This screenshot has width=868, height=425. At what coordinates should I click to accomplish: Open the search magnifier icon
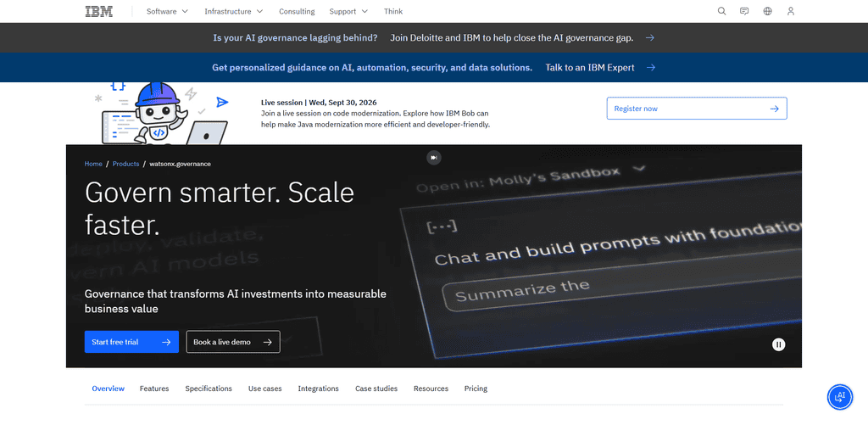click(x=722, y=11)
